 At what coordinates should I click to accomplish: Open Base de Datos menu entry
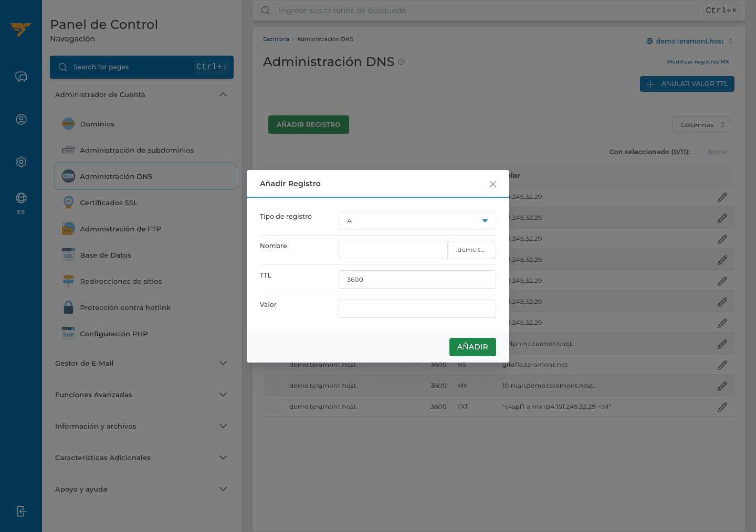coord(145,255)
